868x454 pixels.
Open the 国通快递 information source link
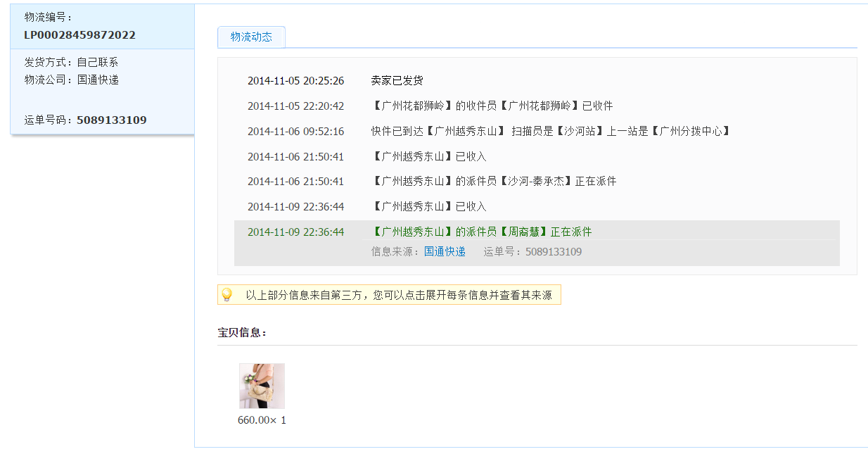445,251
